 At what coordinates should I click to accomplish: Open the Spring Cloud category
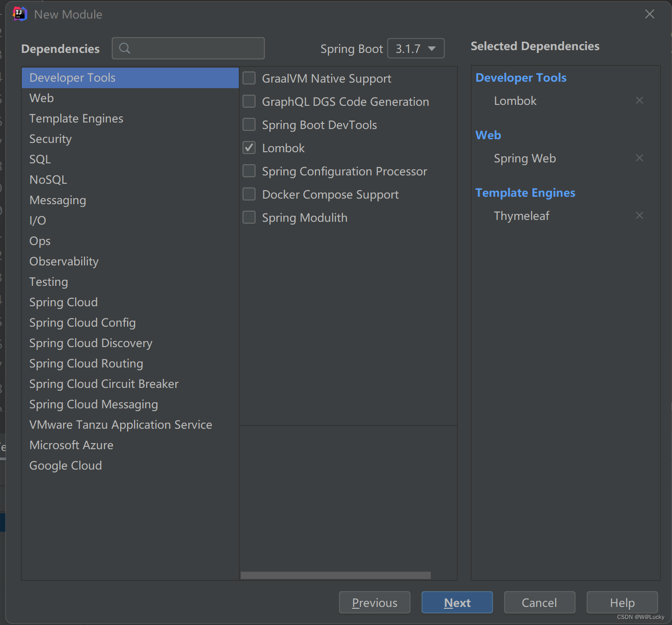[x=130, y=302]
